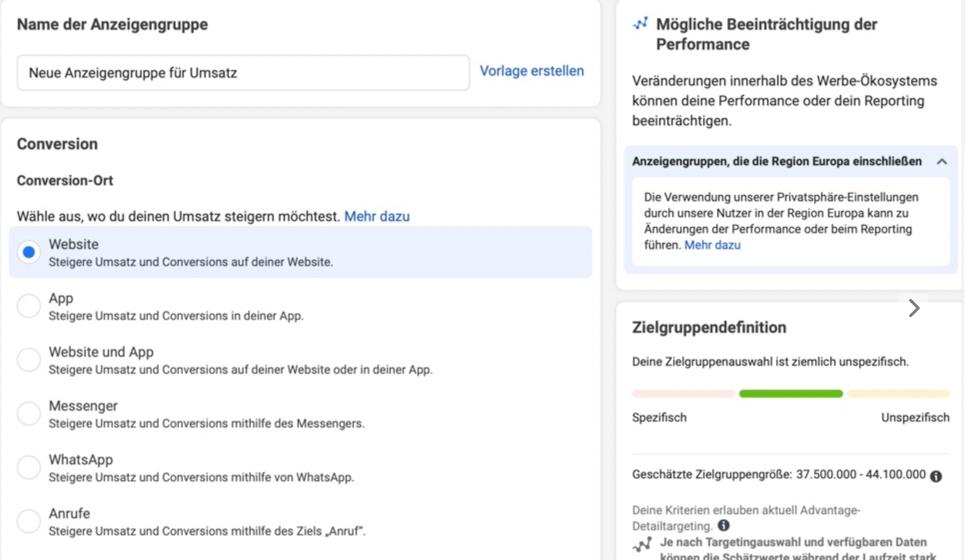Collapse the Europa region ad groups section
The height and width of the screenshot is (560, 965).
[x=942, y=162]
